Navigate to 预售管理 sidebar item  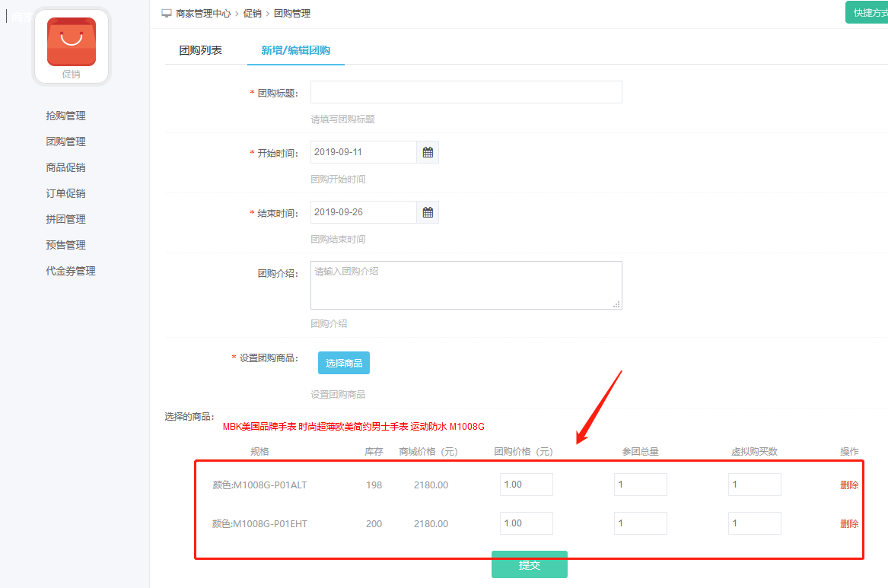pos(65,245)
